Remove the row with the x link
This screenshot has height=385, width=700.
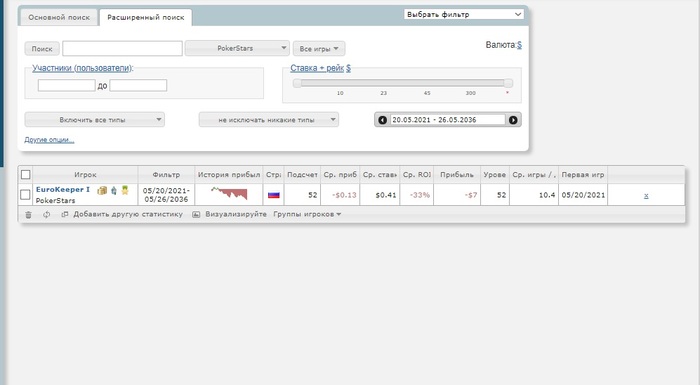tap(646, 195)
